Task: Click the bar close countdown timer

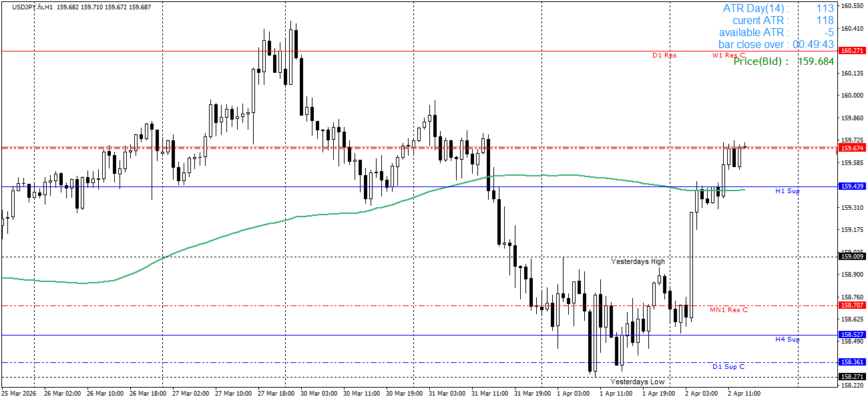Action: point(814,43)
